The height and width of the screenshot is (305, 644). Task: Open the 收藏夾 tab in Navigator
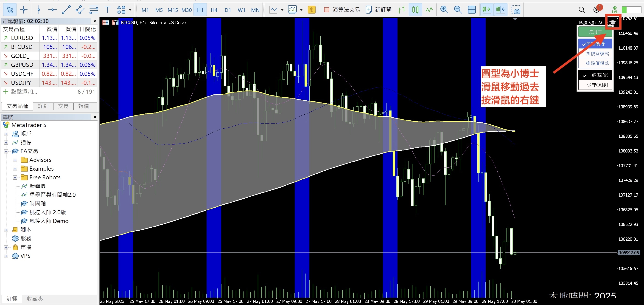point(35,299)
